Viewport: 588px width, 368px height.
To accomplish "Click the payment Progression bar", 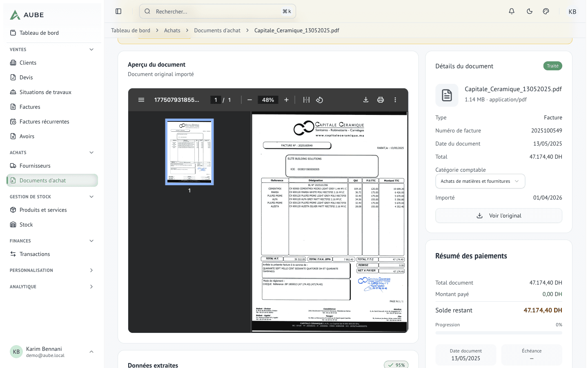I will click(499, 333).
